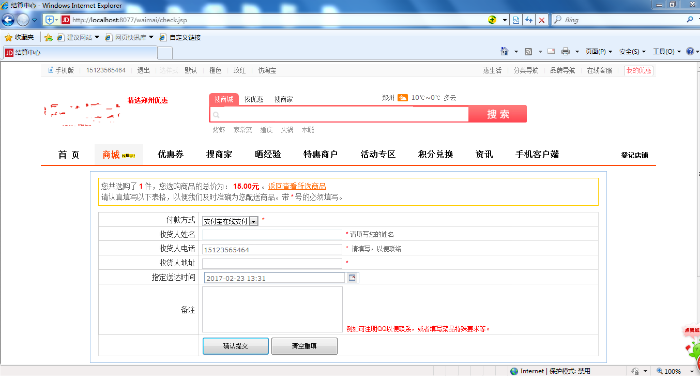Viewport: 700px width, 376px height.
Task: Toggle Compatibility View page icon
Action: pos(516,20)
